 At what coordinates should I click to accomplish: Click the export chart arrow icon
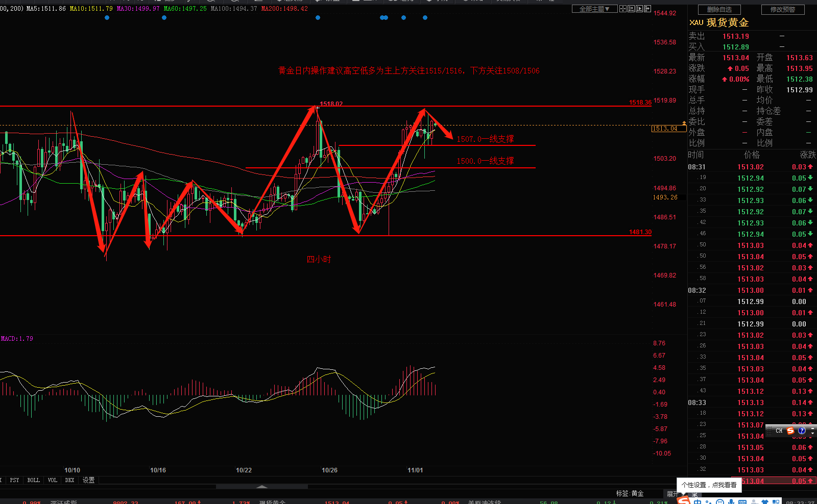point(647,9)
